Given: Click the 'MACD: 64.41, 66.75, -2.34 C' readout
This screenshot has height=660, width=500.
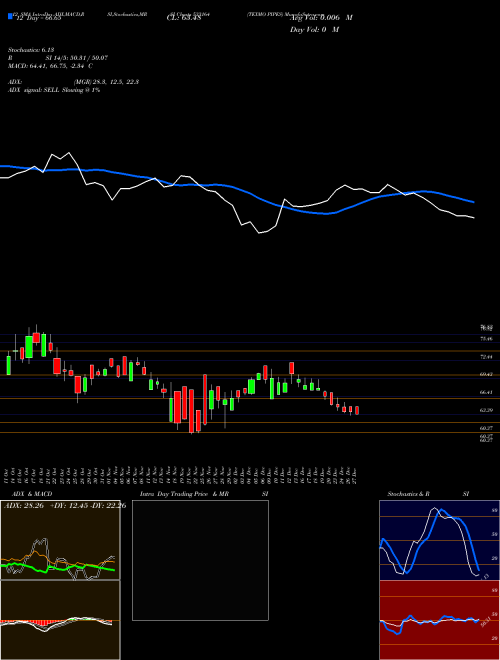Looking at the screenshot, I should pos(51,66).
